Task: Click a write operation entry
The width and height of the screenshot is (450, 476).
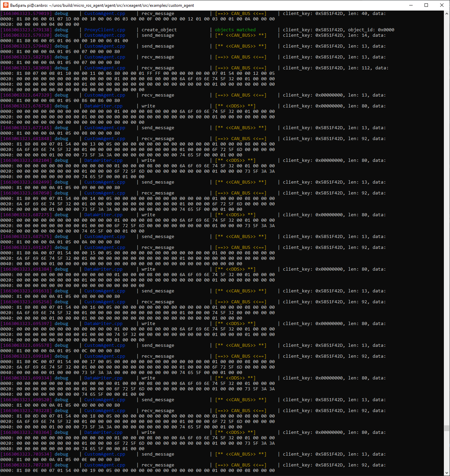Action: click(148, 106)
